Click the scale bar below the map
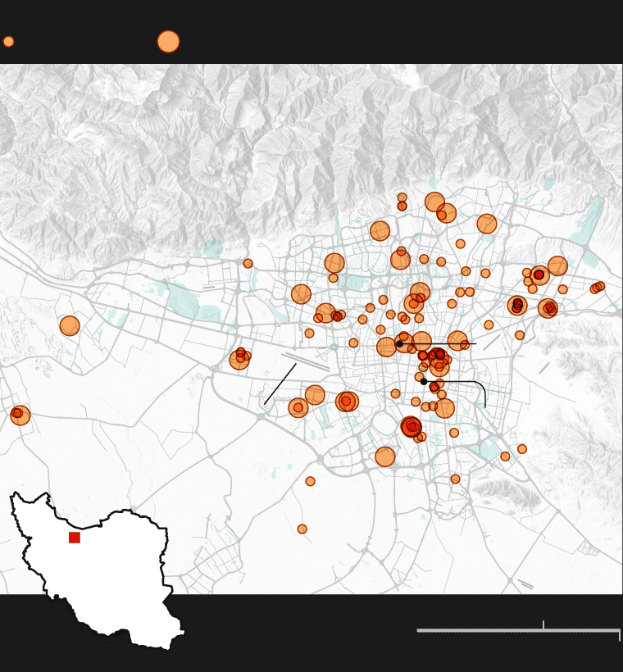 point(518,630)
